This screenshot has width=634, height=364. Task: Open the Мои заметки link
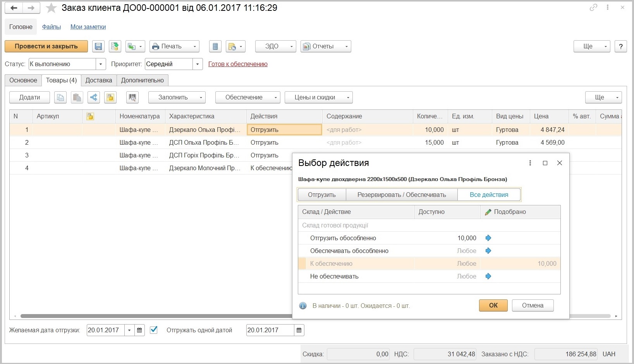tap(88, 27)
